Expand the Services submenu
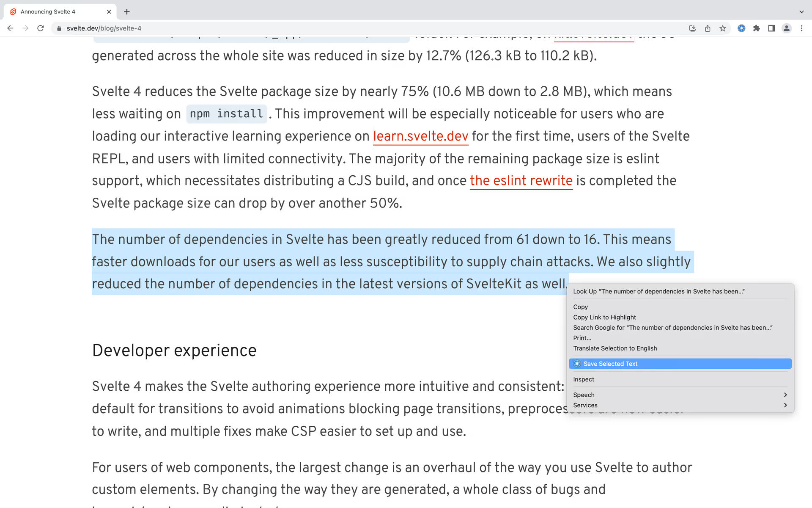This screenshot has width=812, height=508. [680, 405]
